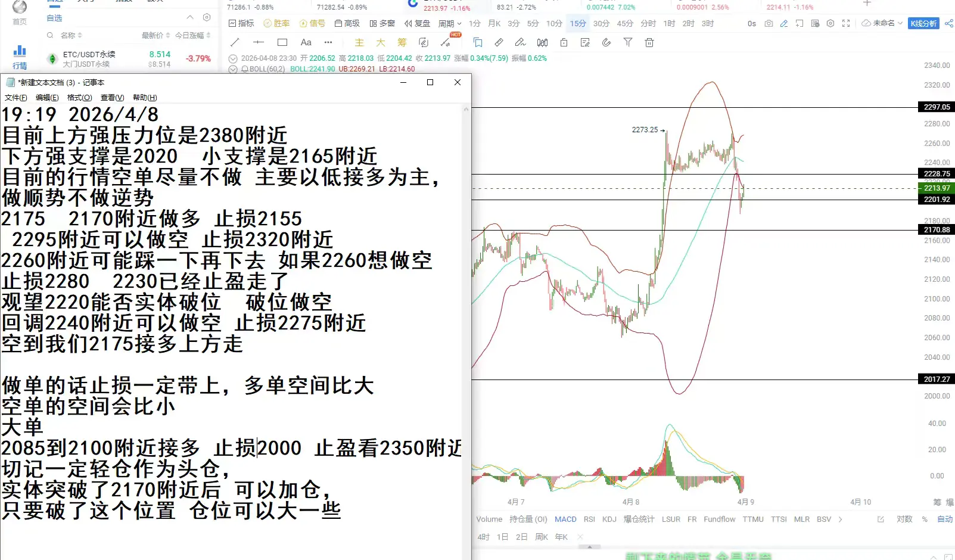Click the 信号 signal button
The height and width of the screenshot is (560, 955).
[312, 23]
